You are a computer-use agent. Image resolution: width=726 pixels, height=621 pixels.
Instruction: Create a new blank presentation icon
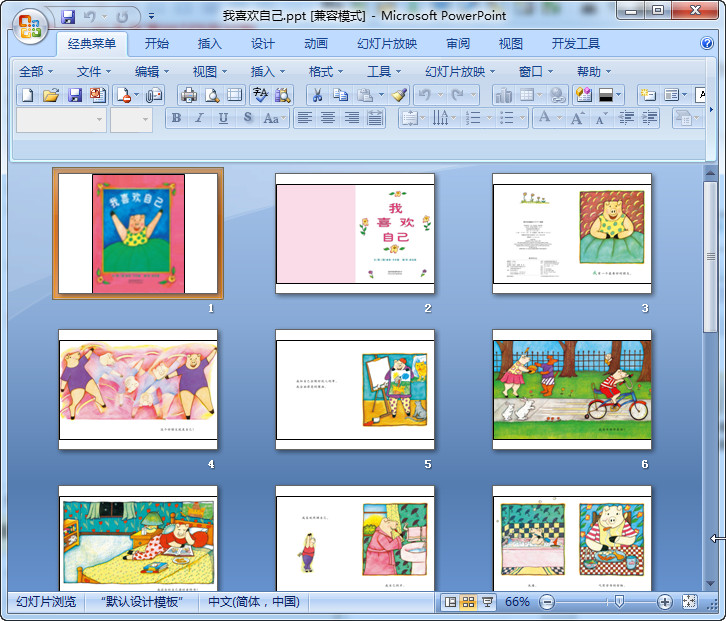point(27,95)
